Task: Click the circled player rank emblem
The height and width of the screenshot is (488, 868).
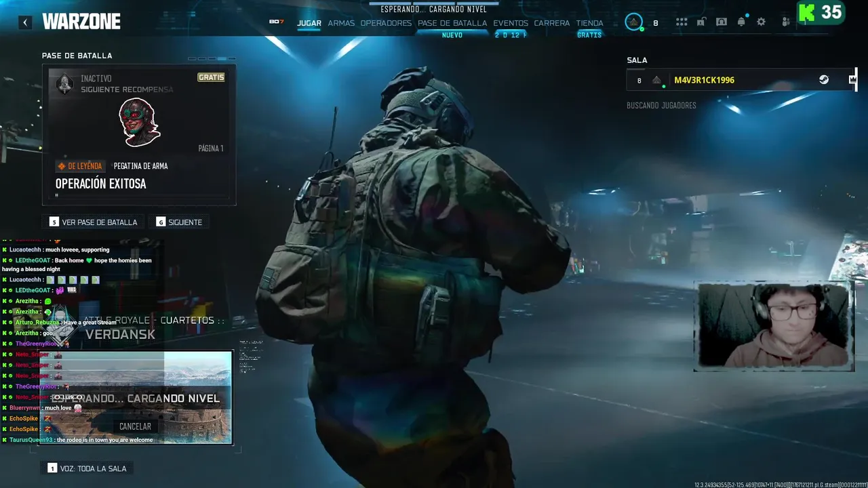Action: click(634, 22)
